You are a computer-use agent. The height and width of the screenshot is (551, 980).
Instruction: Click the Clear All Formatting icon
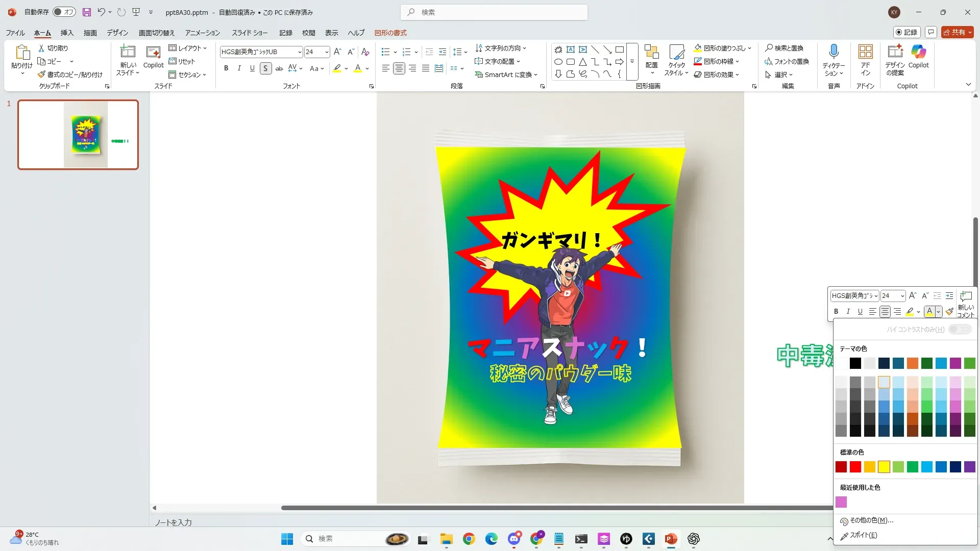click(x=365, y=52)
